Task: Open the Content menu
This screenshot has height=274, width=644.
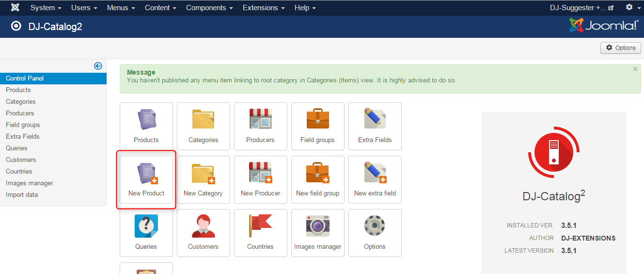Action: point(160,8)
